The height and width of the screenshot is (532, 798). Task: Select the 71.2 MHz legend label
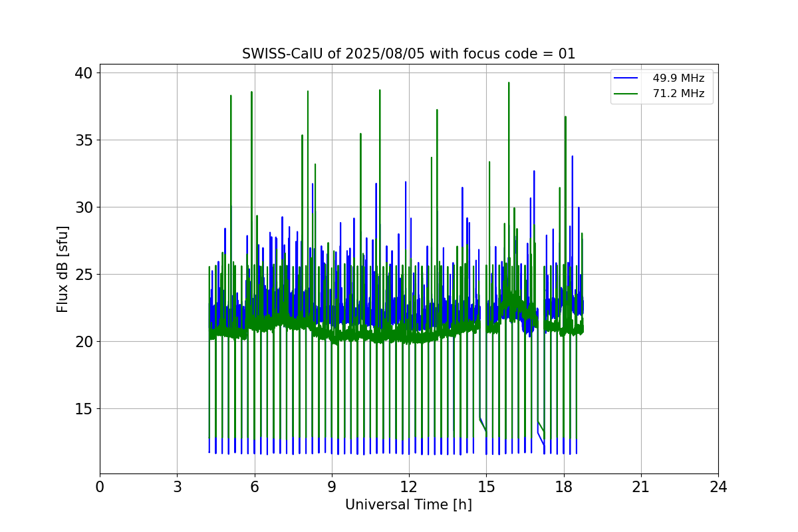(678, 94)
